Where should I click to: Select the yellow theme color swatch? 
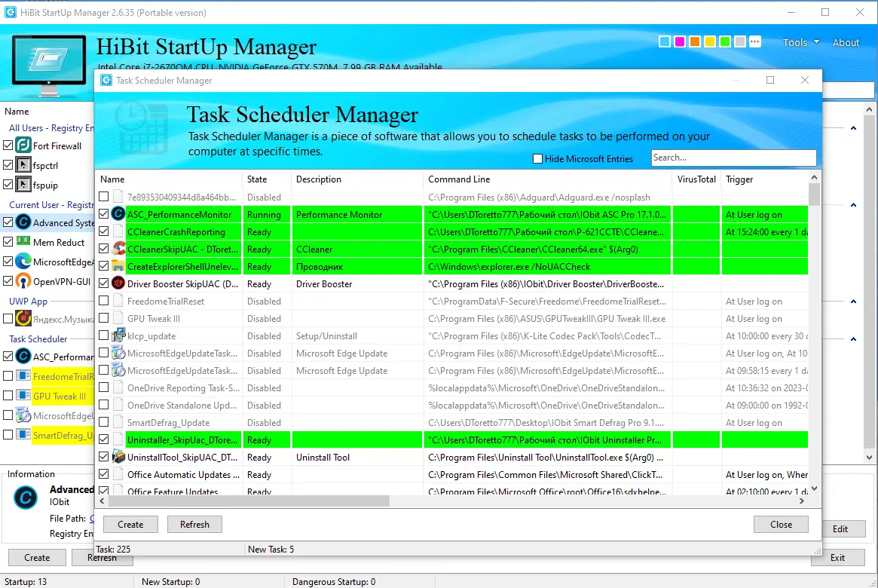710,41
